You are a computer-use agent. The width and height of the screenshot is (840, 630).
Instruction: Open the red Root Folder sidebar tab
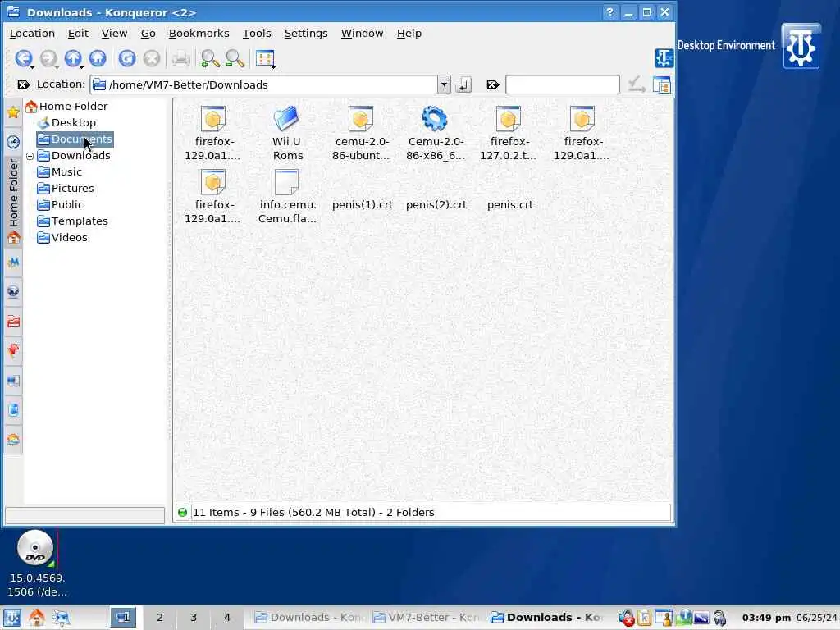point(13,322)
